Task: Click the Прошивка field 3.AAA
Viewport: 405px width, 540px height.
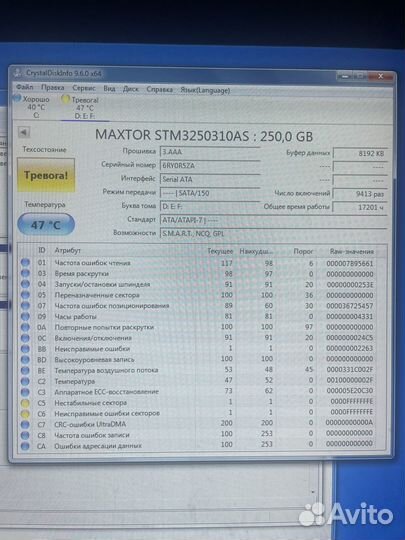Action: (210, 152)
